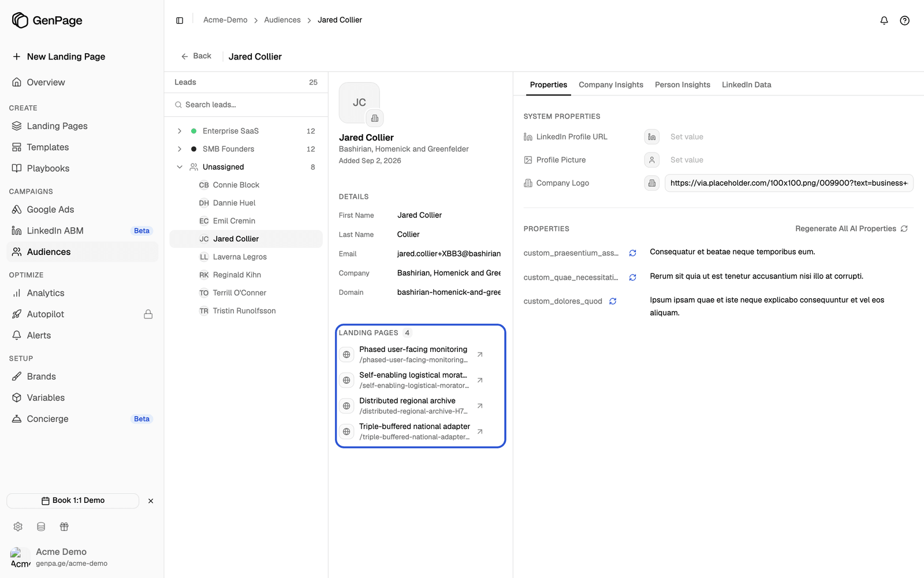Click Acme-Demo breadcrumb
The image size is (924, 578).
pos(225,20)
